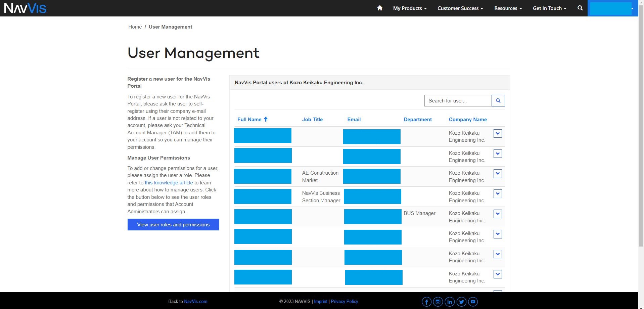Click the home icon in navbar
Image resolution: width=644 pixels, height=309 pixels.
click(x=380, y=8)
